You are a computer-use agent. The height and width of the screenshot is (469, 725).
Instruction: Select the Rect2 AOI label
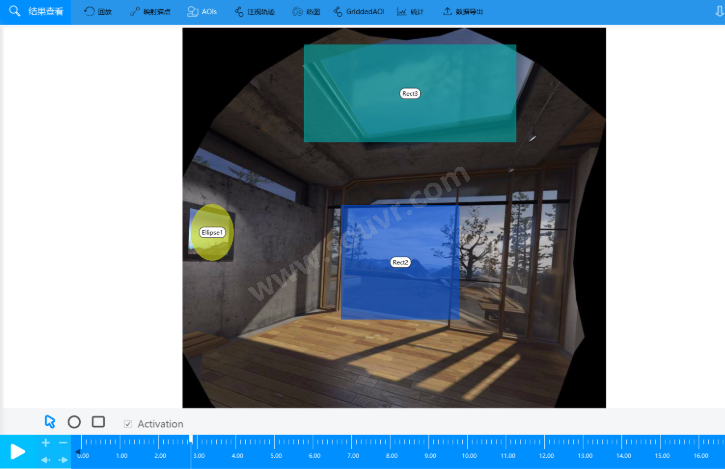tap(400, 262)
